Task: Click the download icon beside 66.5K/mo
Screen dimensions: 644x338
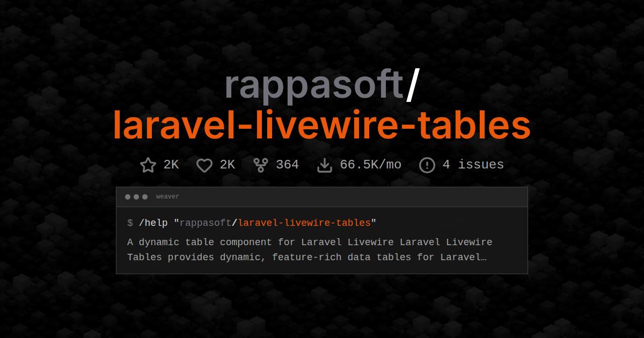Action: [325, 165]
